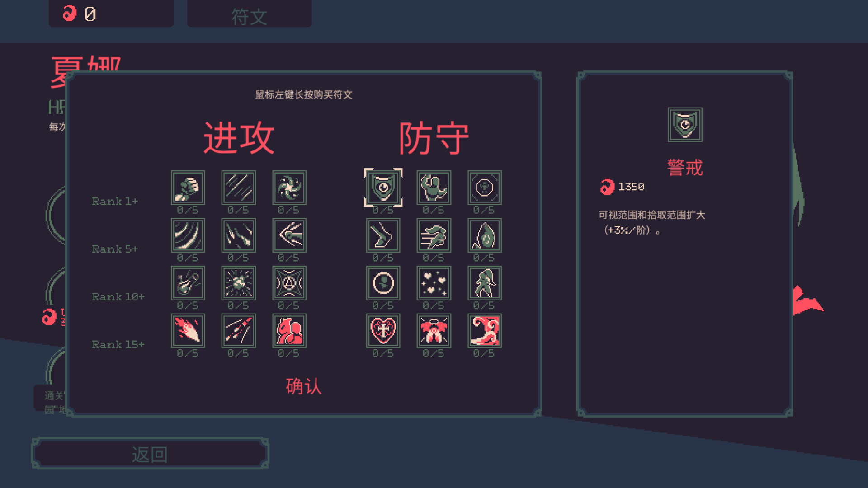
Task: Select the floating hearts rune
Action: click(434, 283)
